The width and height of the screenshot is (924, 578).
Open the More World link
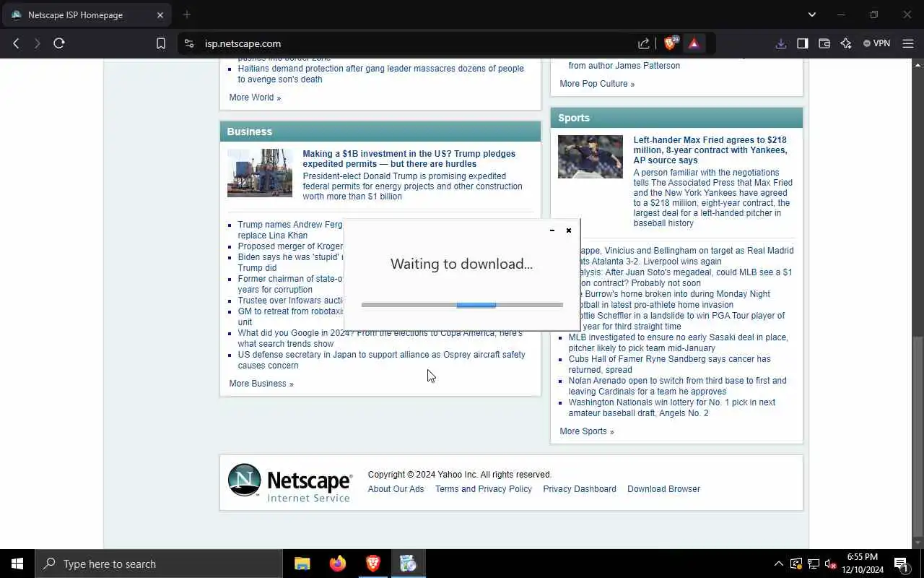pyautogui.click(x=255, y=98)
